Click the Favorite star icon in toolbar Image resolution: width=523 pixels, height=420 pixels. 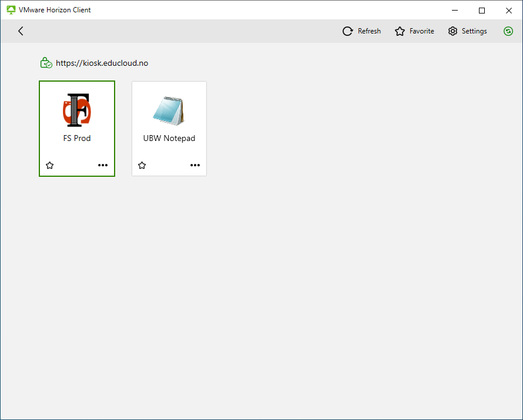[400, 31]
